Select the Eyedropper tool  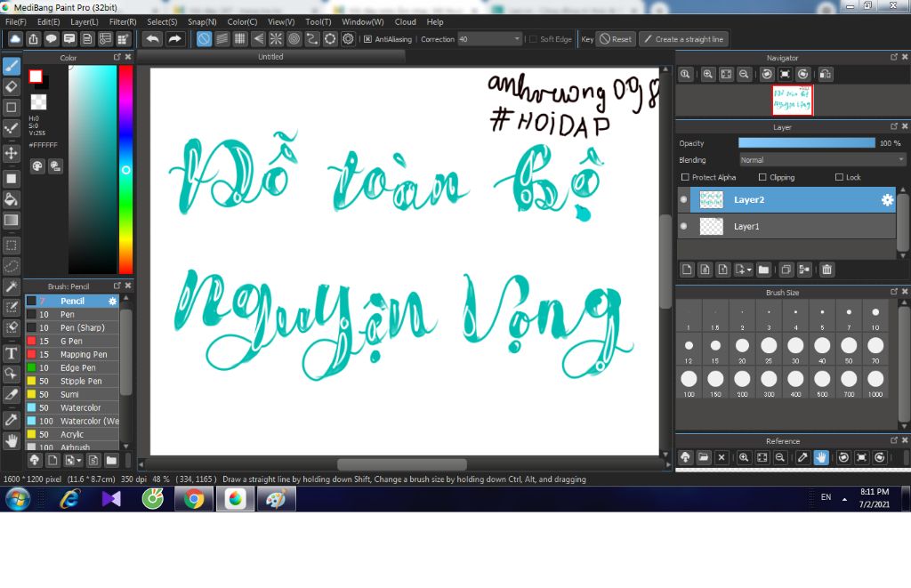(x=11, y=420)
